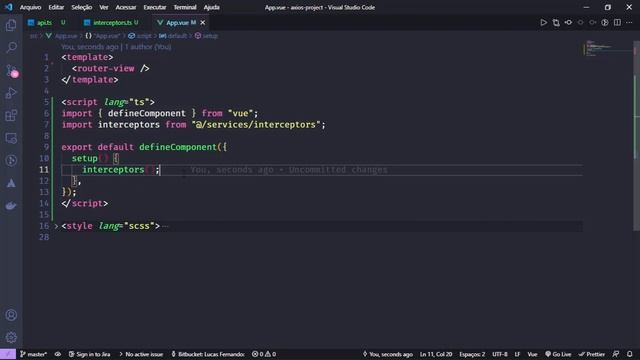The image size is (640, 360).
Task: Open the Docker whale view
Action: pos(11,205)
